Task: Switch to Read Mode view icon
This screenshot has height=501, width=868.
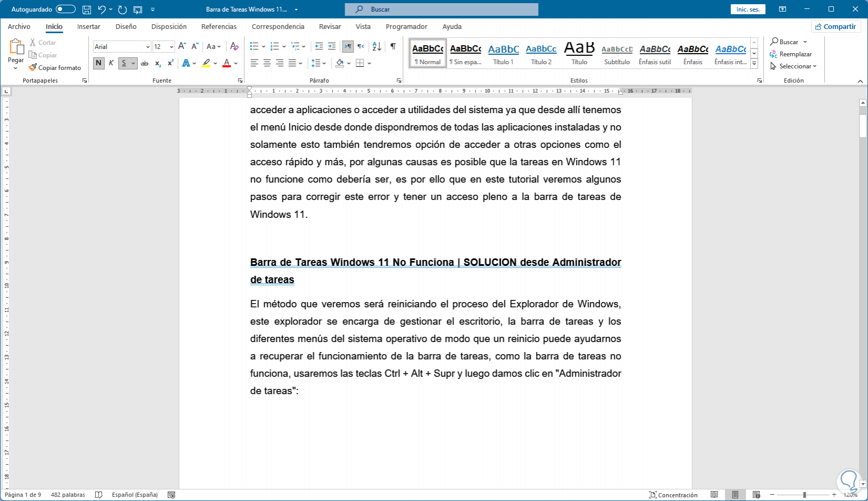Action: click(x=714, y=495)
